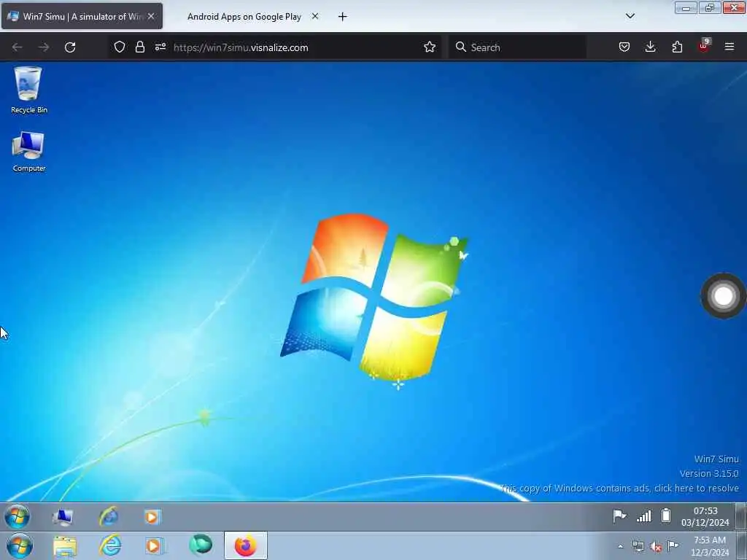Unmute the muted volume tray icon
747x560 pixels.
point(656,547)
